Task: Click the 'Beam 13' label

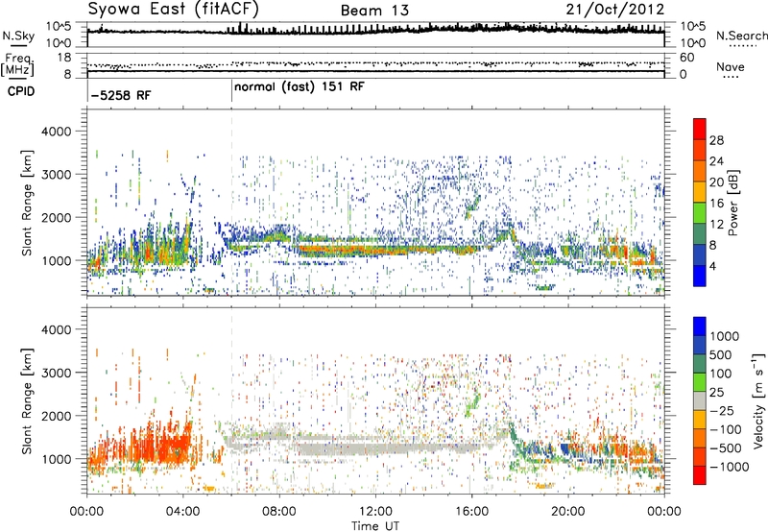Action: tap(374, 11)
